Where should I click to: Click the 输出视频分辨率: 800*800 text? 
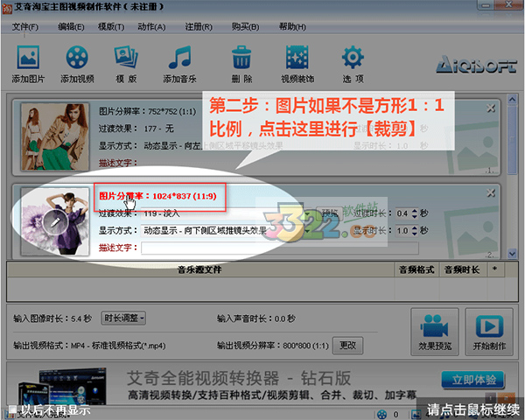pos(272,346)
